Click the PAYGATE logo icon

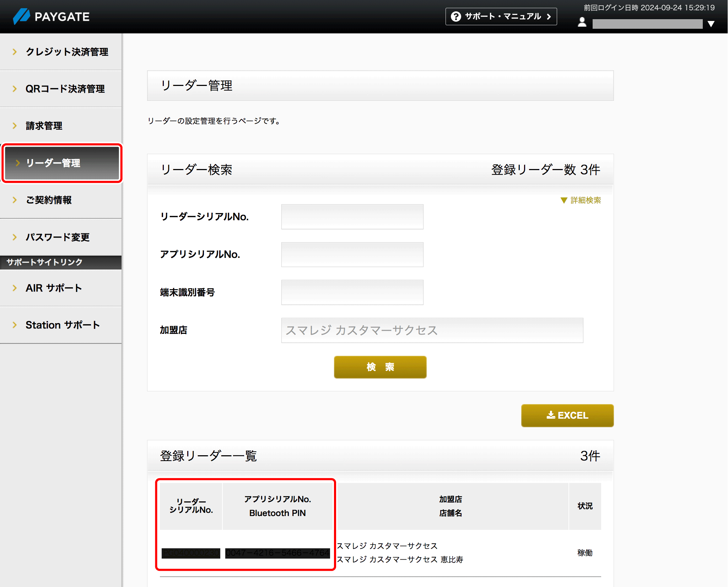[22, 16]
